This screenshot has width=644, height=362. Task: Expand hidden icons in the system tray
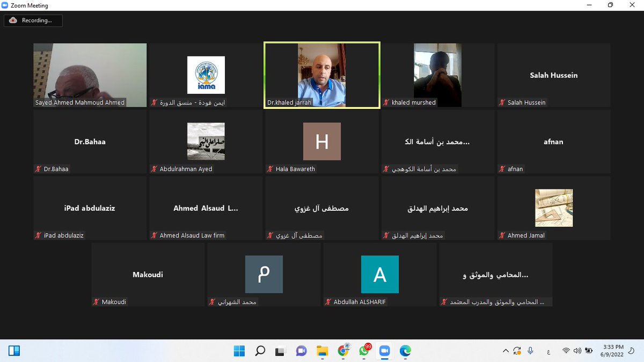pos(505,351)
